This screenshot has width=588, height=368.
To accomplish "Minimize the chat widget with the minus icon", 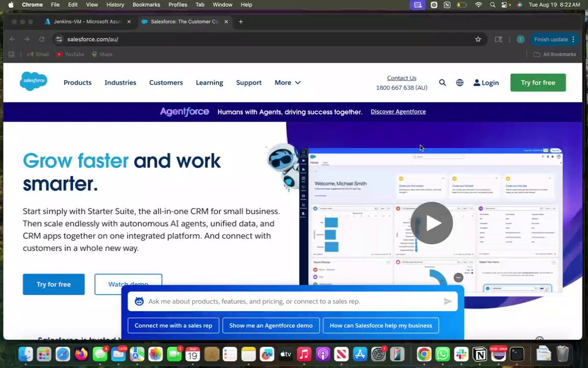I will tap(458, 278).
